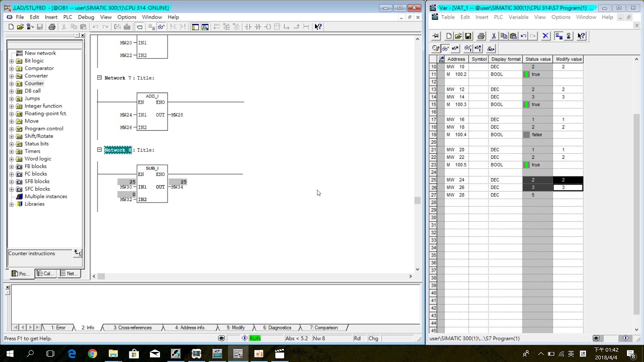
Task: Click the Modify value column header
Action: click(569, 59)
